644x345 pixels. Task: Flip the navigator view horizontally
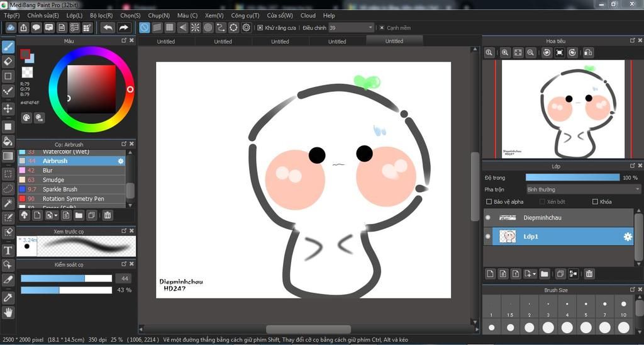[588, 52]
